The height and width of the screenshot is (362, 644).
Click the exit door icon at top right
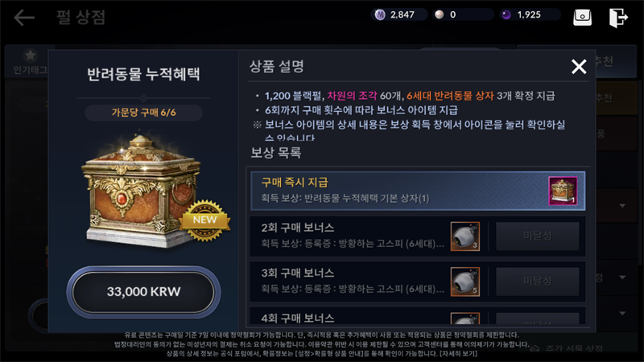tap(618, 17)
